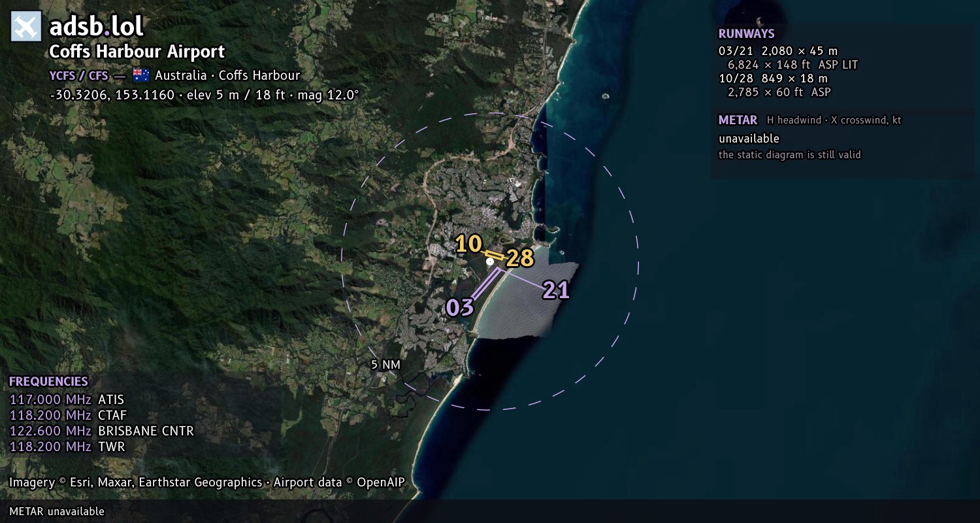Click the FREQUENCIES panel heading
Image resolution: width=980 pixels, height=523 pixels.
[48, 382]
